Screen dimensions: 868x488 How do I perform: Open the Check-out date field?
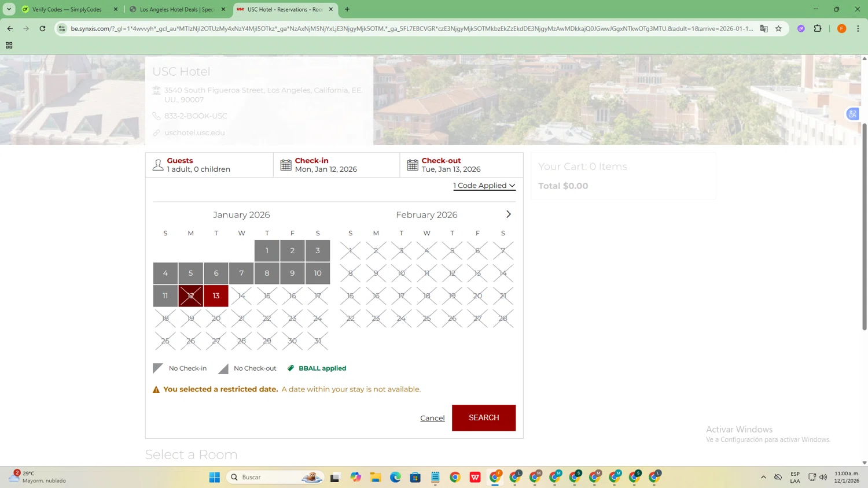pos(461,165)
